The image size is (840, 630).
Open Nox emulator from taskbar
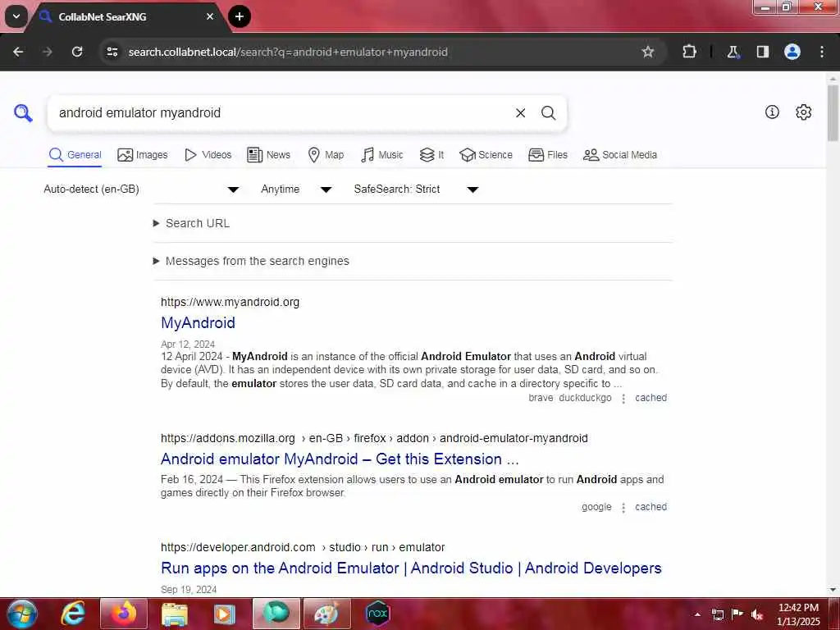[x=377, y=614]
